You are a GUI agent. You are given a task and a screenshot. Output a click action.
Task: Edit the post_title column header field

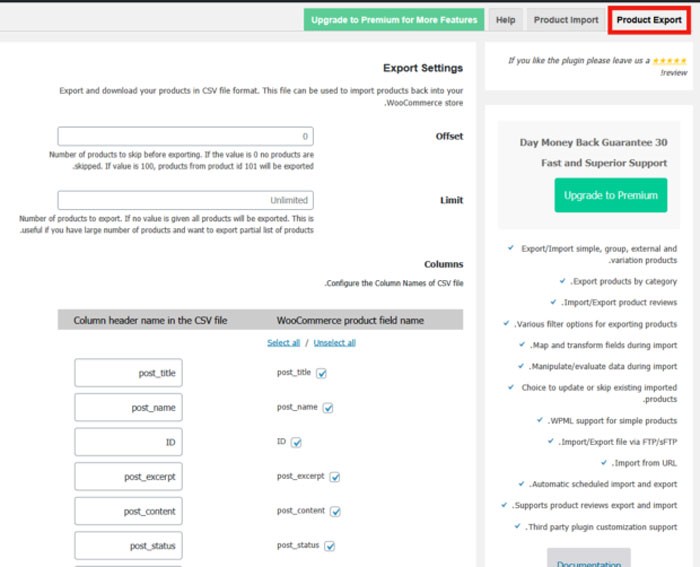click(x=129, y=373)
